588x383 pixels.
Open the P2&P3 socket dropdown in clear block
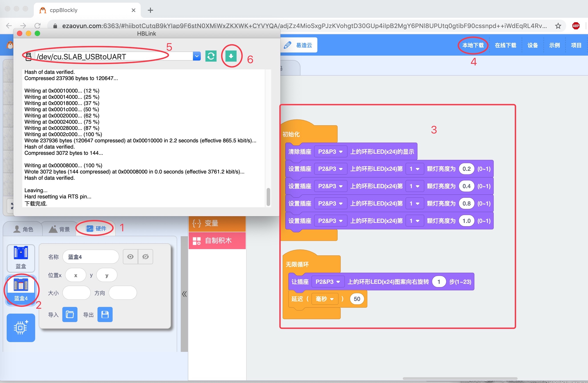(330, 151)
